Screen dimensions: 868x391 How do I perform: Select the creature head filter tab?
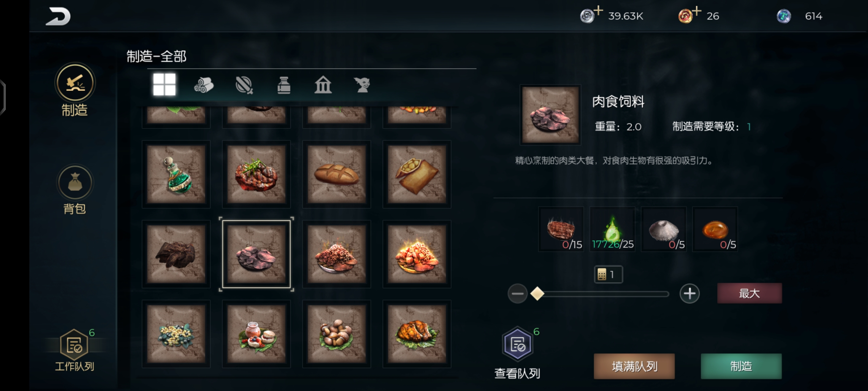[362, 85]
